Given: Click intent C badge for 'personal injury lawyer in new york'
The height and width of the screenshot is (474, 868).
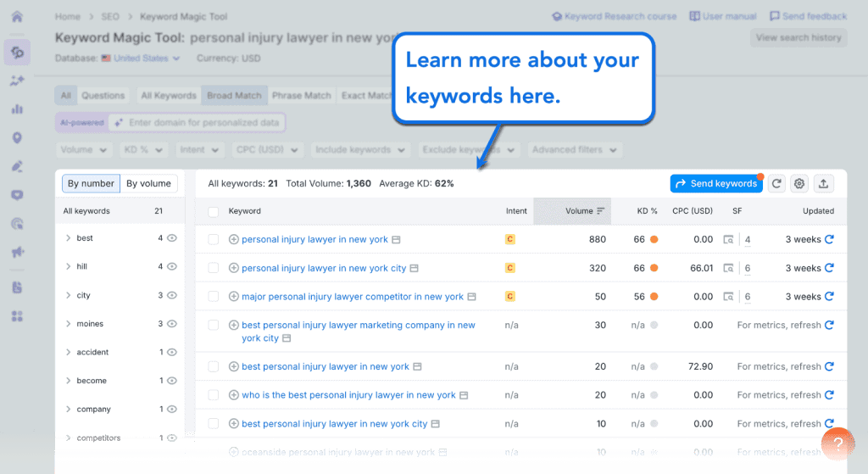Looking at the screenshot, I should (509, 239).
